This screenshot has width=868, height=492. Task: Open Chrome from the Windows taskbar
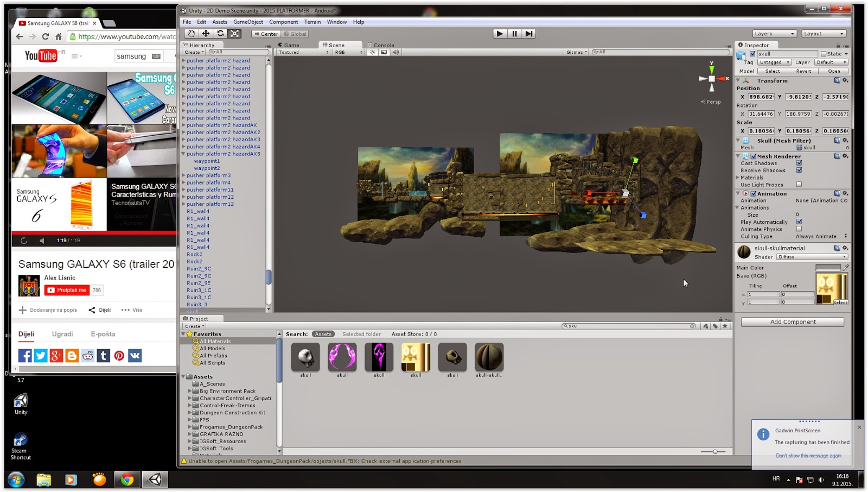pos(127,480)
